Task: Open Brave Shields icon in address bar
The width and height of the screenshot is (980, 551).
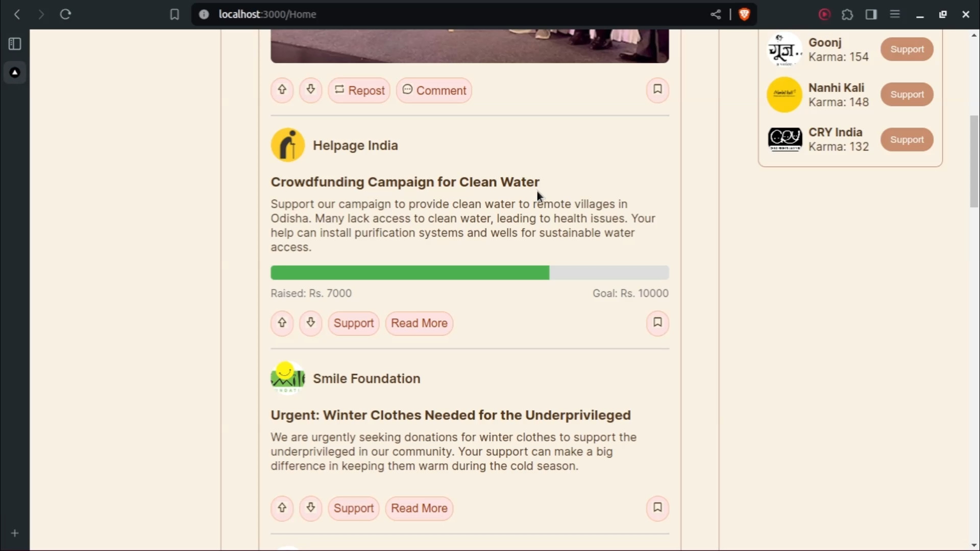Action: (x=744, y=14)
